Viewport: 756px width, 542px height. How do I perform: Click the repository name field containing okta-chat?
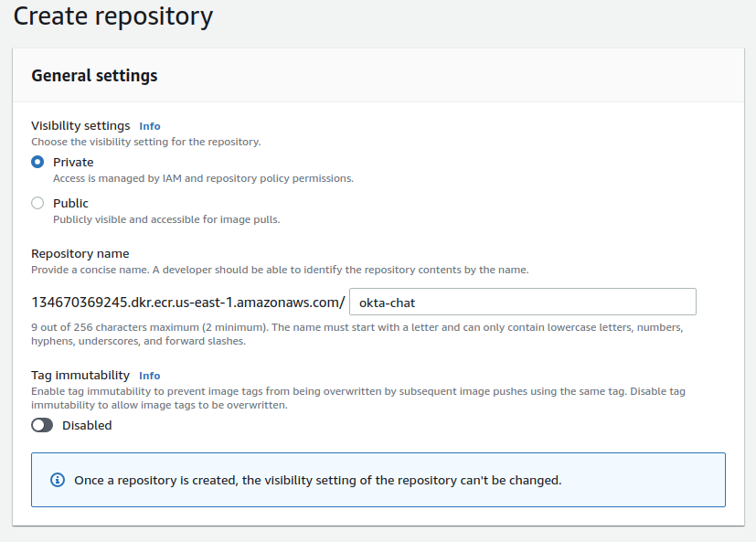523,302
